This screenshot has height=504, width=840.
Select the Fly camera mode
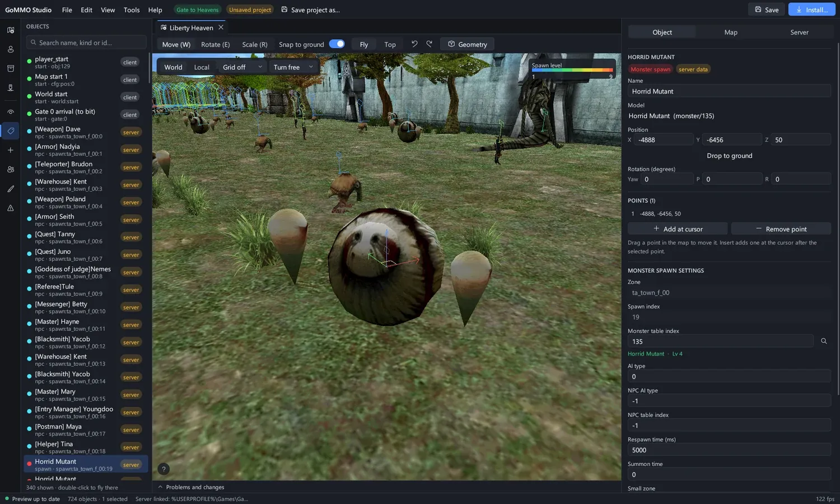tap(364, 44)
